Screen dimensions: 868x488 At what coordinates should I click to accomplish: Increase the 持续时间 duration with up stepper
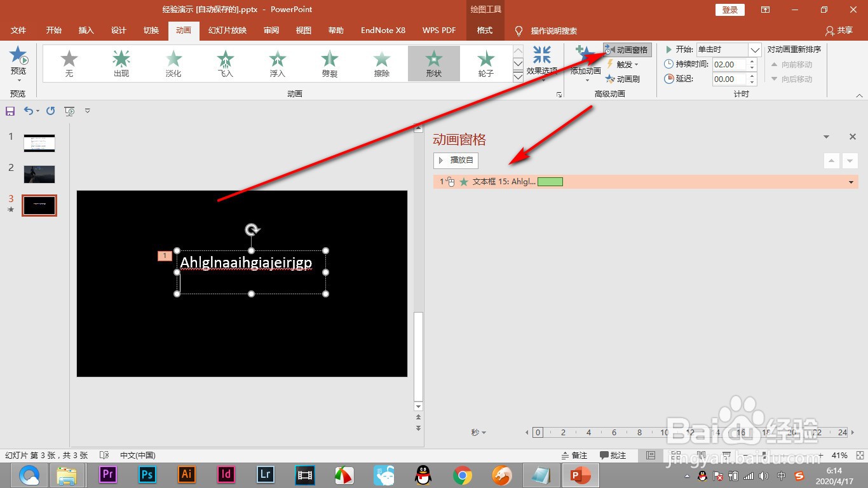pos(753,62)
